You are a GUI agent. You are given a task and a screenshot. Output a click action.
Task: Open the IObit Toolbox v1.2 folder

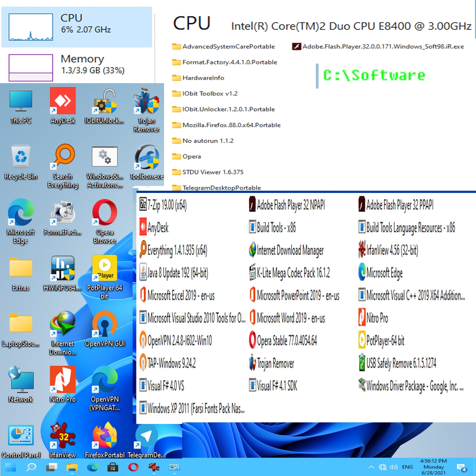pyautogui.click(x=205, y=94)
